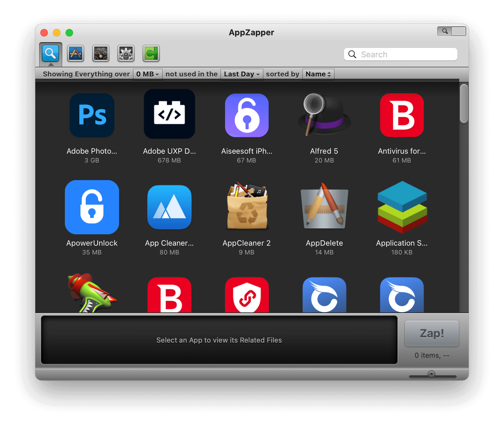Image resolution: width=504 pixels, height=427 pixels.
Task: Select the ApowerUnlock app icon
Action: coord(92,207)
